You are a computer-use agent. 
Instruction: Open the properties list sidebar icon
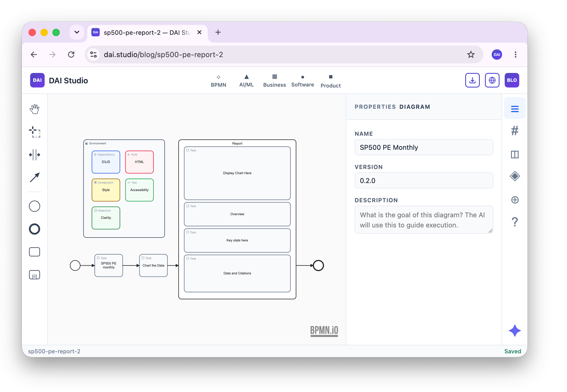tap(515, 109)
